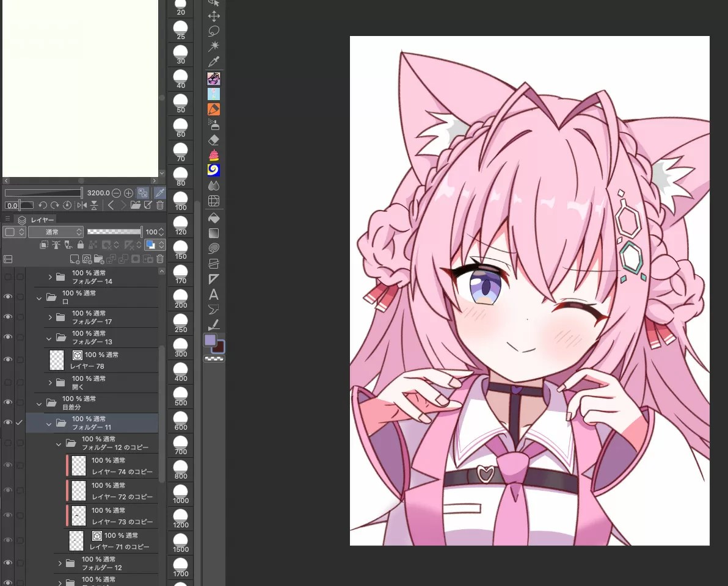Toggle Lock layer
The image size is (728, 586).
click(81, 245)
